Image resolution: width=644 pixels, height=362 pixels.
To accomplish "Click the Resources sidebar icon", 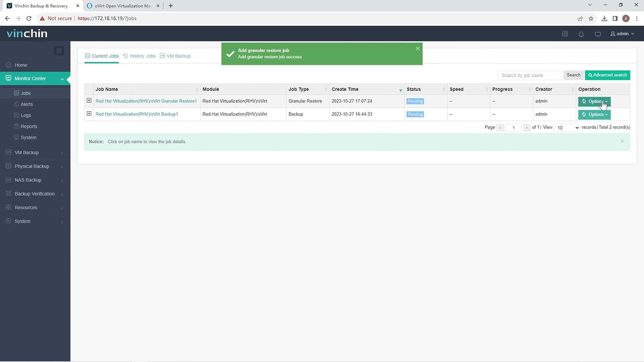I will [x=8, y=207].
